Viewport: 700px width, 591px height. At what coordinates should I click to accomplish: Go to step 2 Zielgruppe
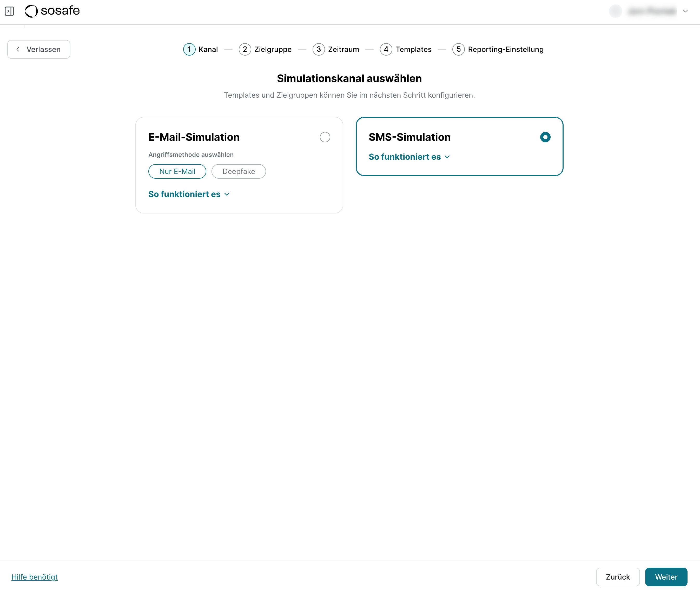pyautogui.click(x=265, y=49)
